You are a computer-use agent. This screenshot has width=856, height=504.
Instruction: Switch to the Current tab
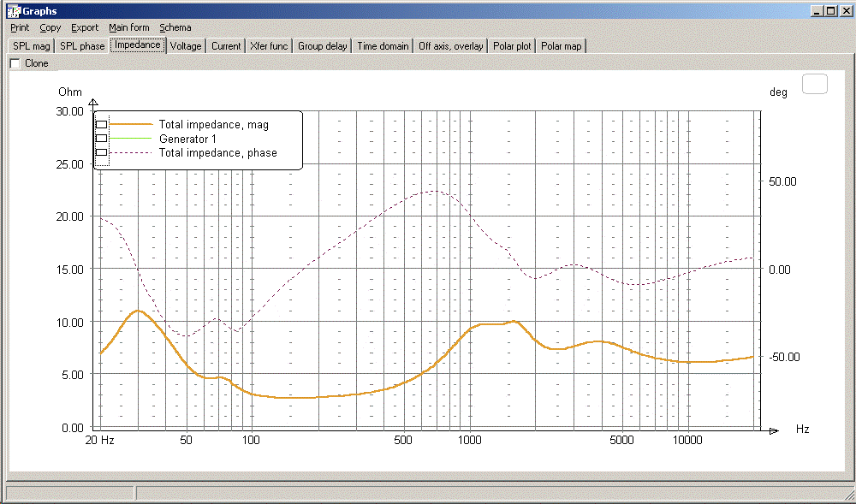(x=226, y=46)
